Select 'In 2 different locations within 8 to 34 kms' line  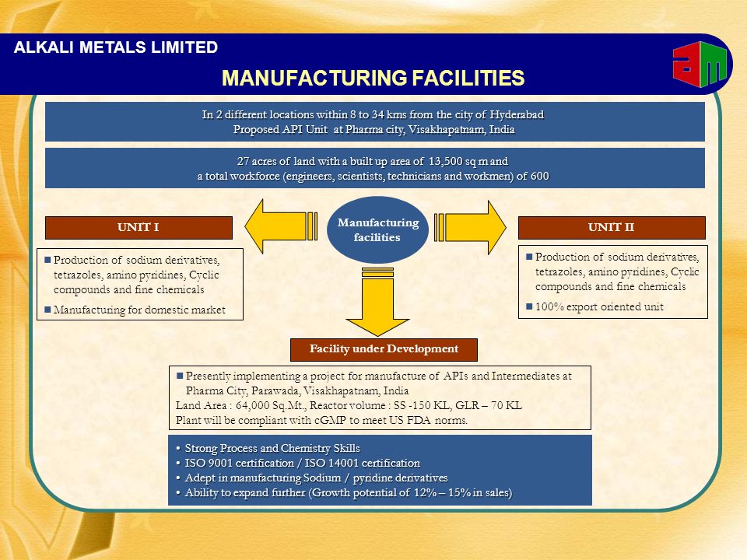[373, 115]
